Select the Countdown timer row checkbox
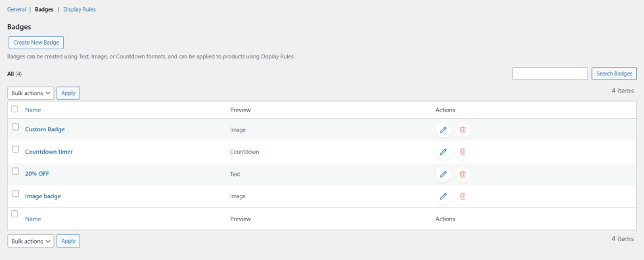 [16, 149]
